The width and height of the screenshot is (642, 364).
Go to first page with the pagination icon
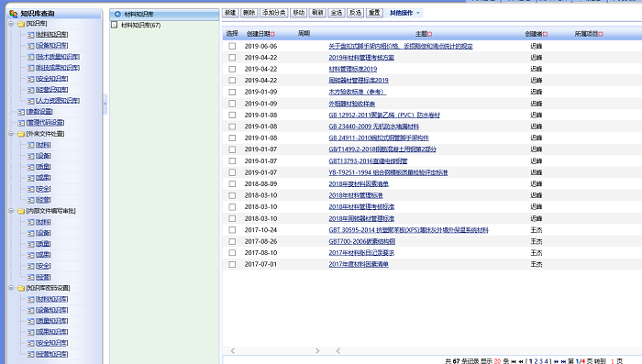coord(514,361)
